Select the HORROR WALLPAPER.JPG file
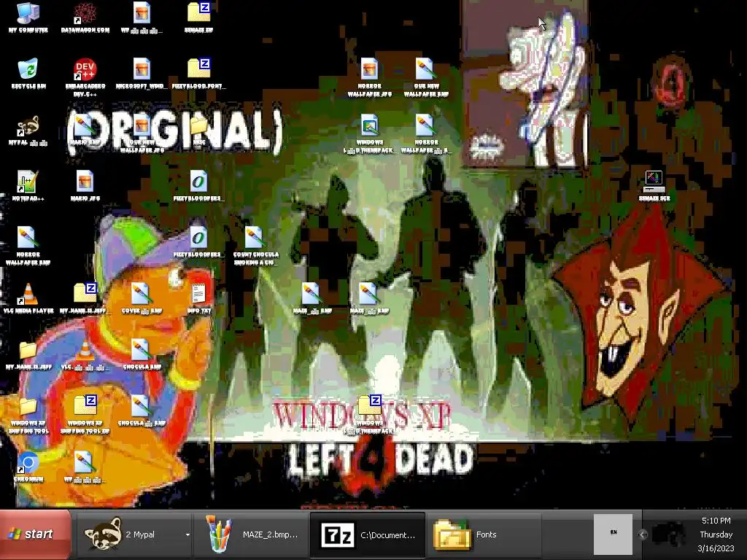This screenshot has height=560, width=747. click(369, 77)
